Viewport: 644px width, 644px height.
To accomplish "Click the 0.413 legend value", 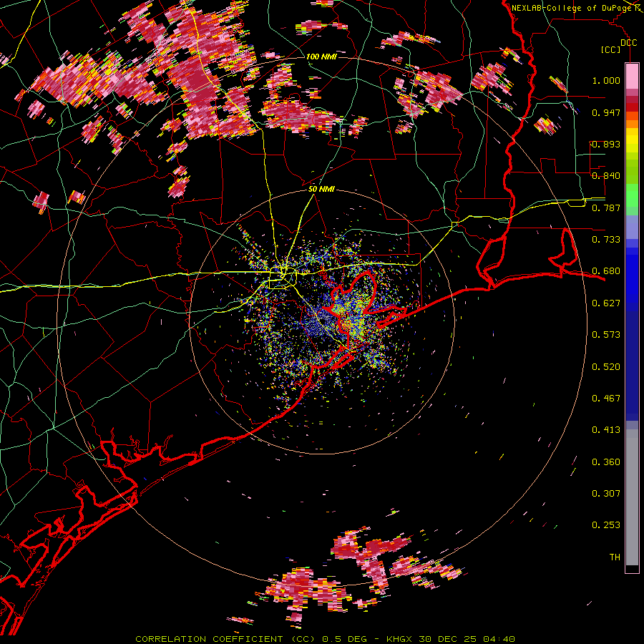I will [x=606, y=430].
